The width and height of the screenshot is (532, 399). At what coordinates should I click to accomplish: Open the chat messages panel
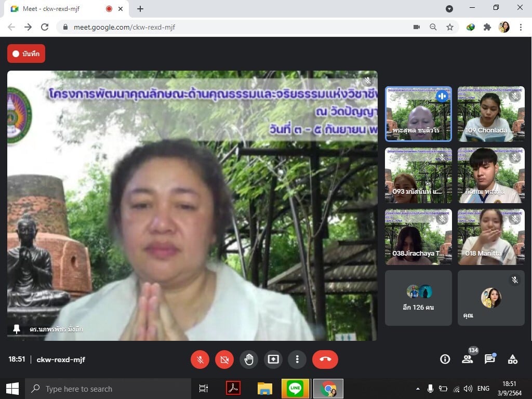[489, 359]
